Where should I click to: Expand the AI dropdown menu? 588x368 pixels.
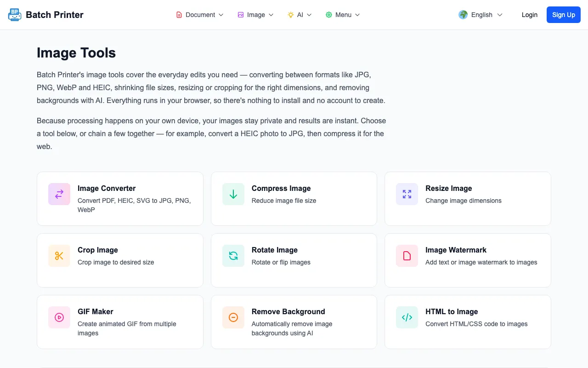point(300,15)
